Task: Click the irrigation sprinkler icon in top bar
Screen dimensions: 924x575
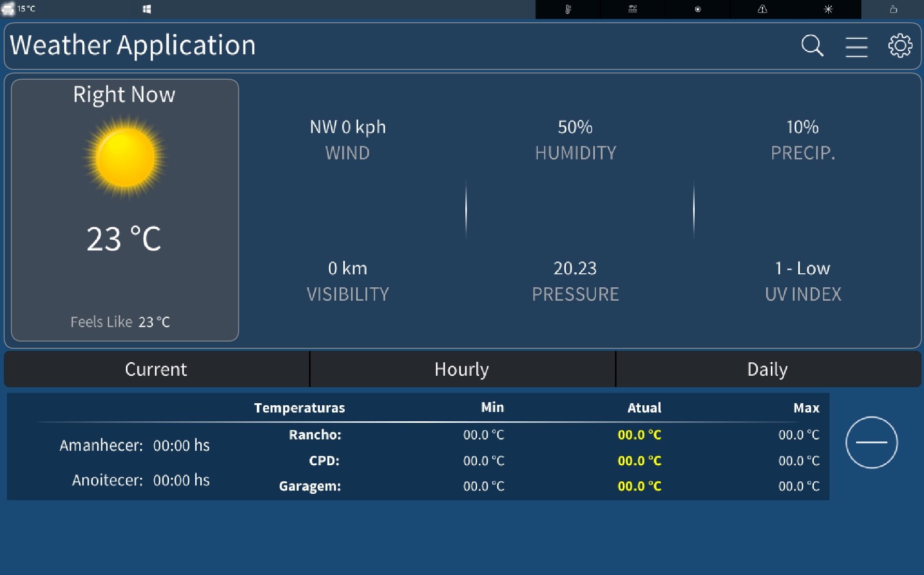Action: pos(633,9)
